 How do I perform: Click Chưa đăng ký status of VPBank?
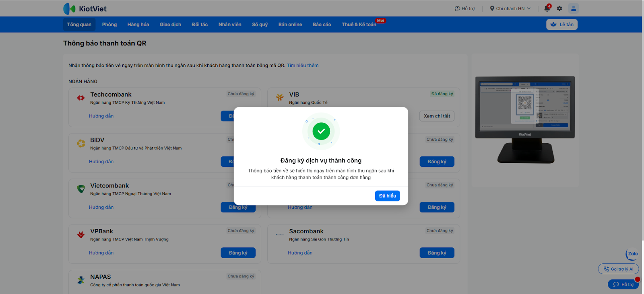241,230
